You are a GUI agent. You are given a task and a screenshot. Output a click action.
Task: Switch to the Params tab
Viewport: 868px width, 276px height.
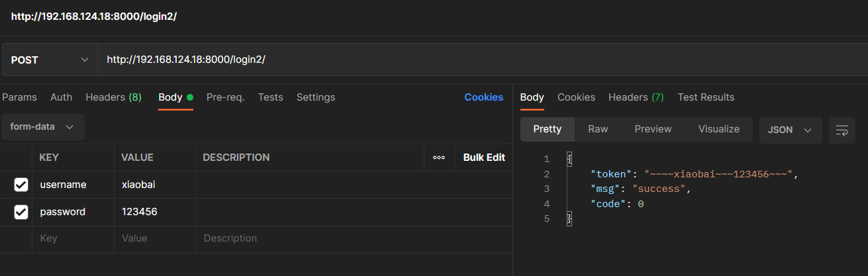pyautogui.click(x=19, y=97)
